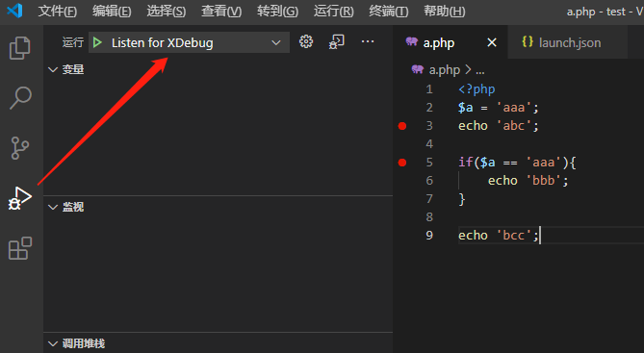This screenshot has width=644, height=353.
Task: Switch to the a.php editor tab
Action: pyautogui.click(x=439, y=42)
